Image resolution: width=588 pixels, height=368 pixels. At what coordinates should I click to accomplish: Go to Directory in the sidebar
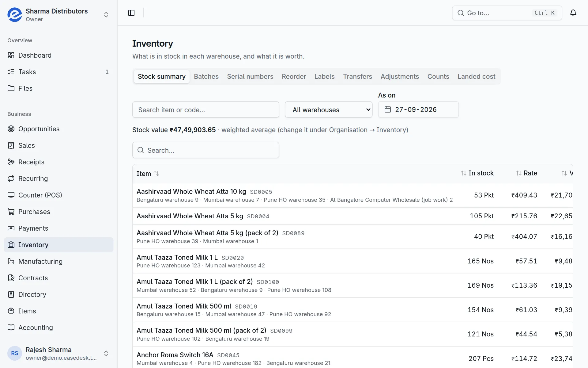[x=58, y=294]
